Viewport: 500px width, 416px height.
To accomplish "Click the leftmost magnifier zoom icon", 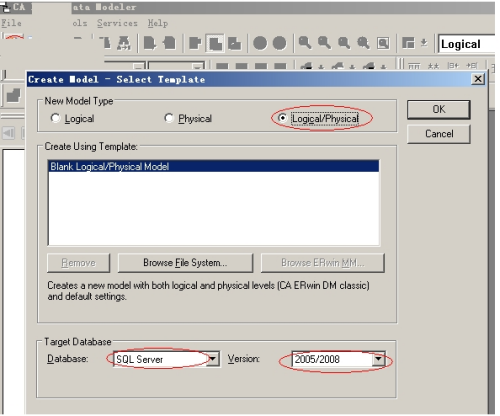I will [x=305, y=43].
